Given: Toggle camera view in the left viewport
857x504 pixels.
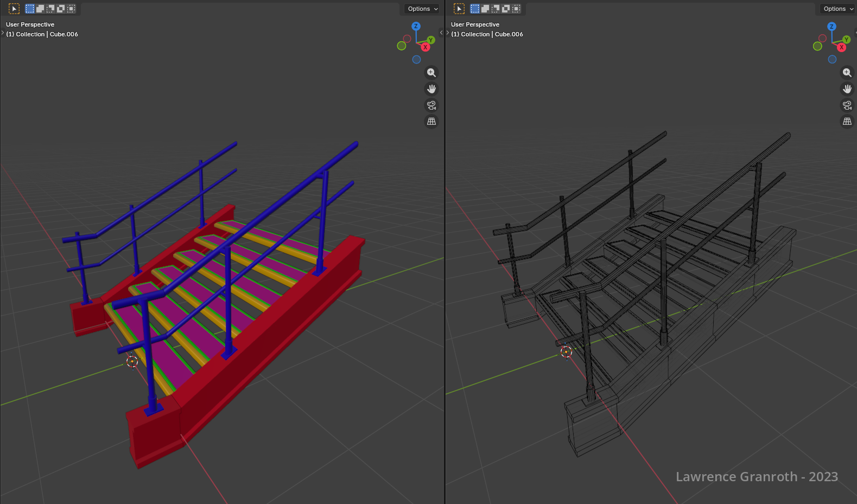Looking at the screenshot, I should click(431, 105).
